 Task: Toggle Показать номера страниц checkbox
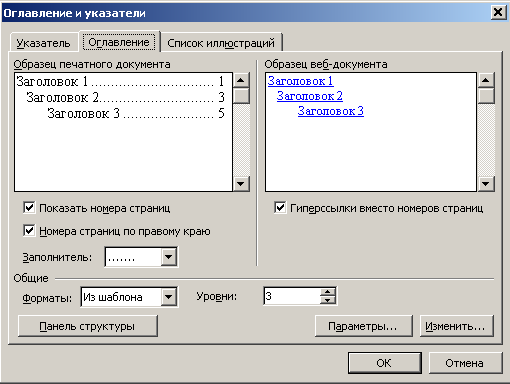[x=29, y=208]
